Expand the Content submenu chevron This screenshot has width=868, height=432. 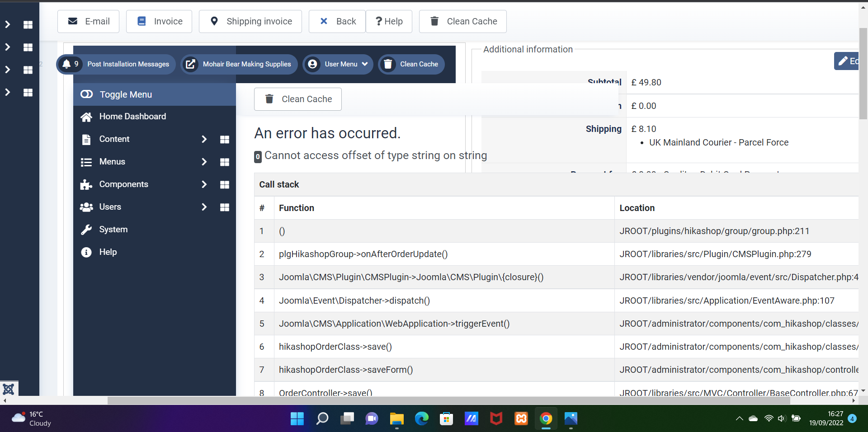pyautogui.click(x=204, y=139)
